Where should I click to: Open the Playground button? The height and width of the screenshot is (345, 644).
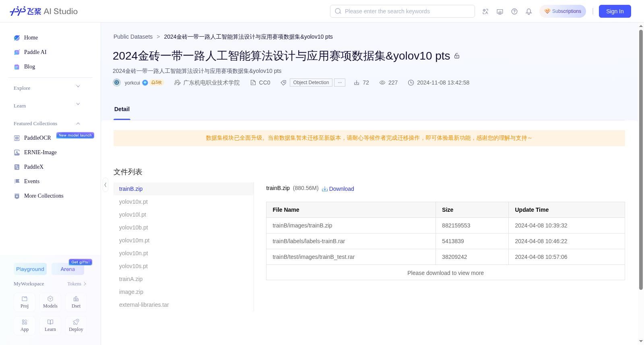pyautogui.click(x=30, y=269)
